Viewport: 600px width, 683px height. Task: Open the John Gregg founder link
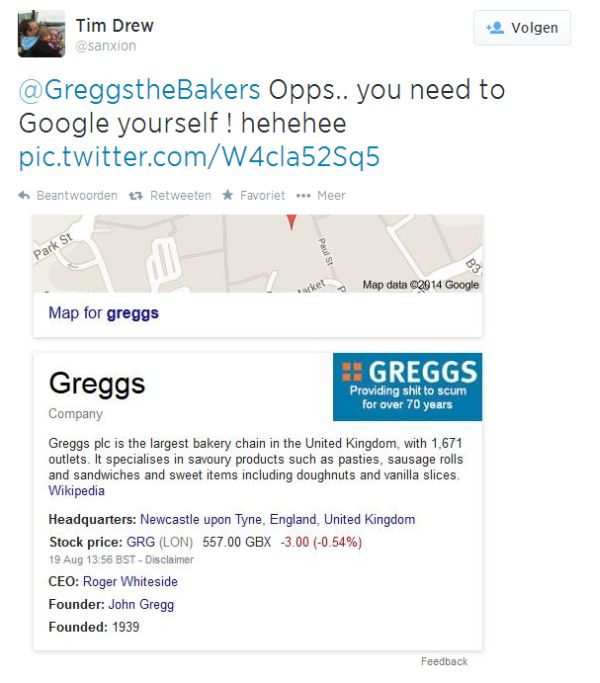tap(141, 605)
